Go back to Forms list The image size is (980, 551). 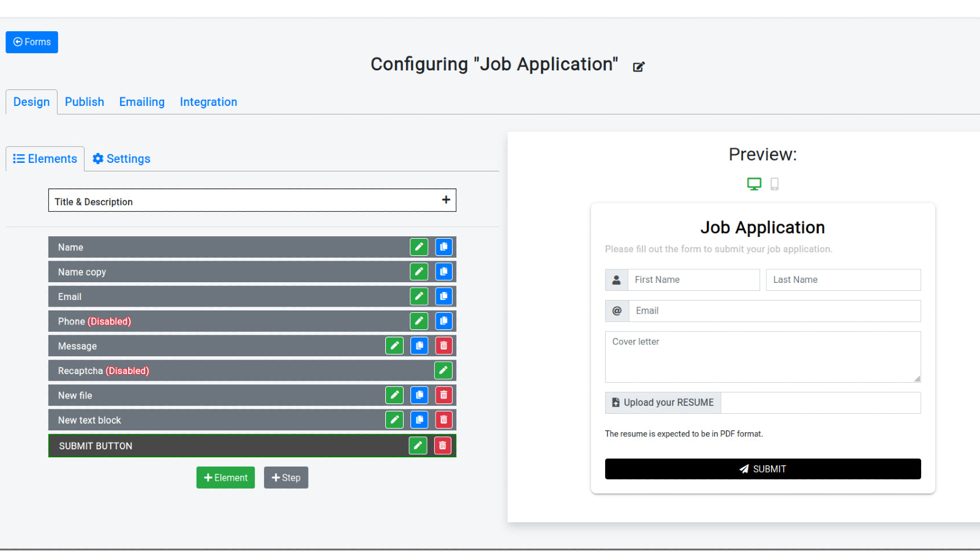[32, 42]
